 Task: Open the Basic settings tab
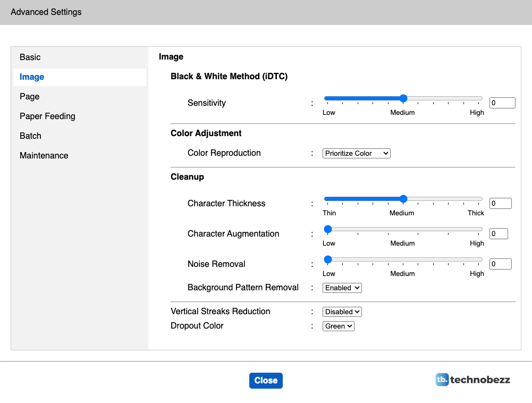[79, 57]
